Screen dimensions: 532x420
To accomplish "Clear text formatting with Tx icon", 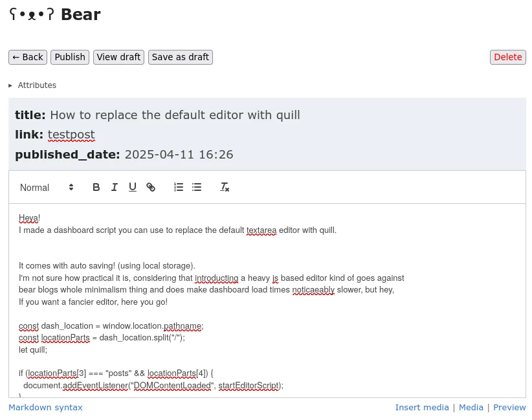I will pos(225,187).
